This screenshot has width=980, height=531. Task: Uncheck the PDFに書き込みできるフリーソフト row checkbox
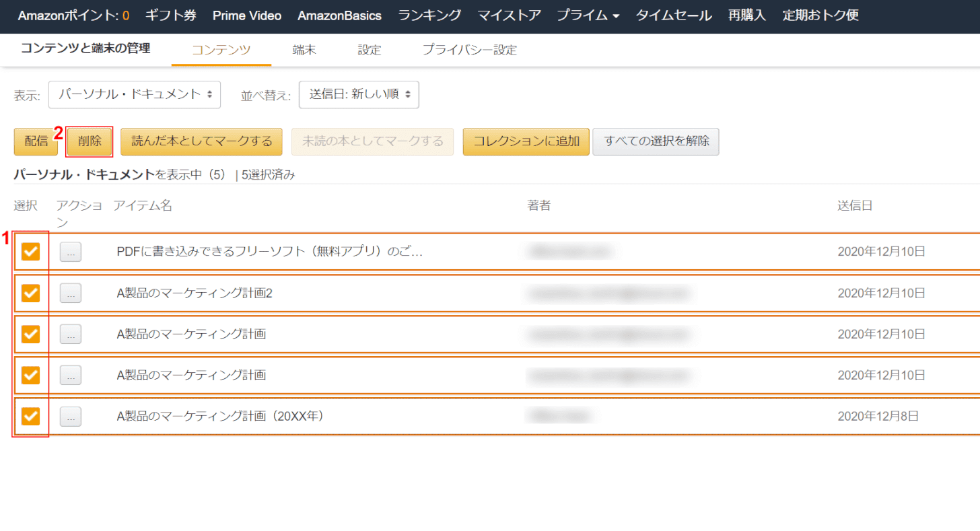[30, 252]
